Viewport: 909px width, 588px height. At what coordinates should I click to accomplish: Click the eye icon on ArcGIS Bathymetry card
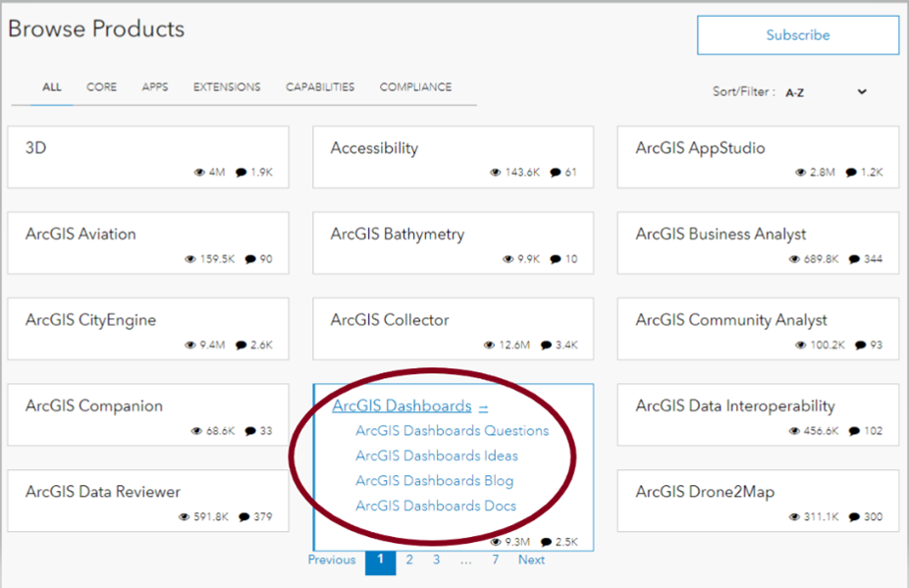pyautogui.click(x=508, y=259)
